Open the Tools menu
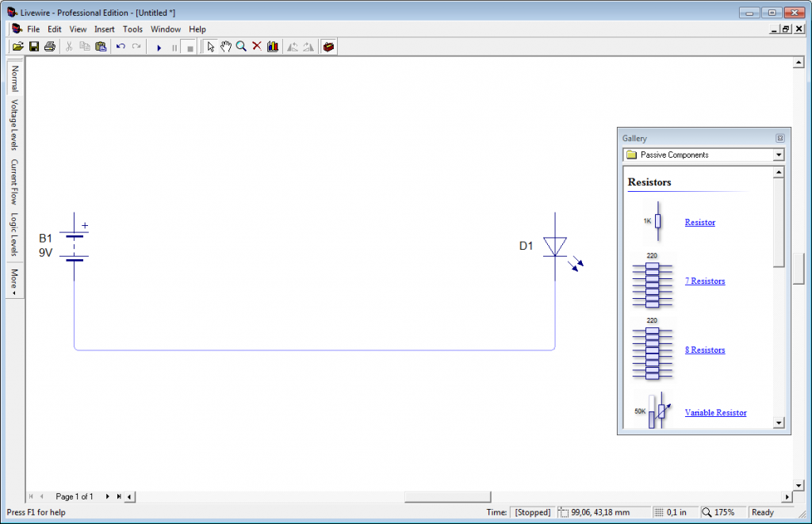Screen dimensions: 812x524 click(x=132, y=29)
